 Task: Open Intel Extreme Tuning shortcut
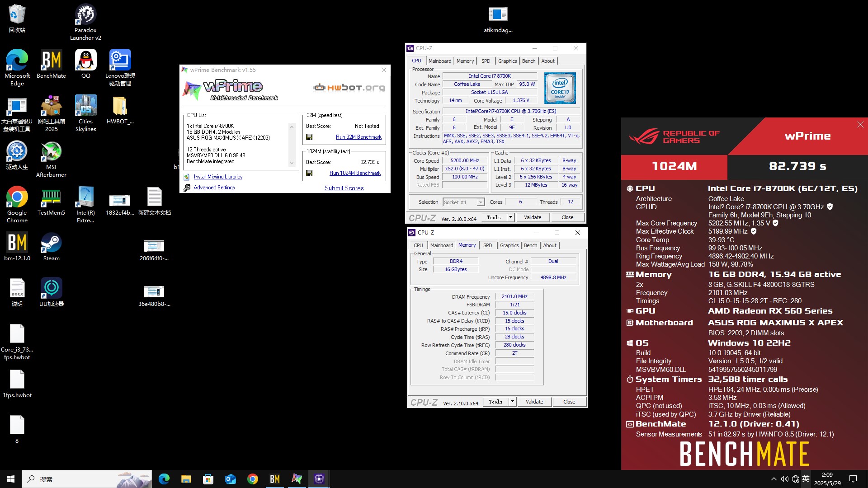coord(85,204)
